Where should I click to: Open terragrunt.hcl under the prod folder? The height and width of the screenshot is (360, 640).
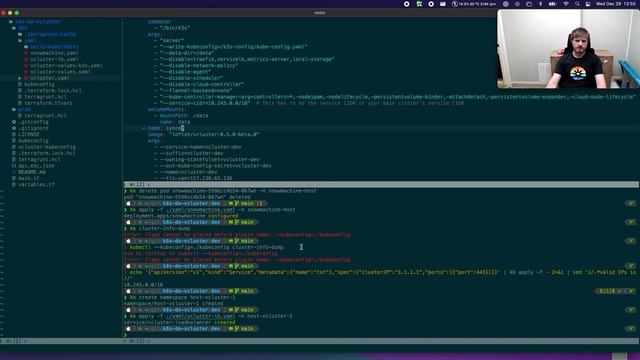tap(45, 116)
